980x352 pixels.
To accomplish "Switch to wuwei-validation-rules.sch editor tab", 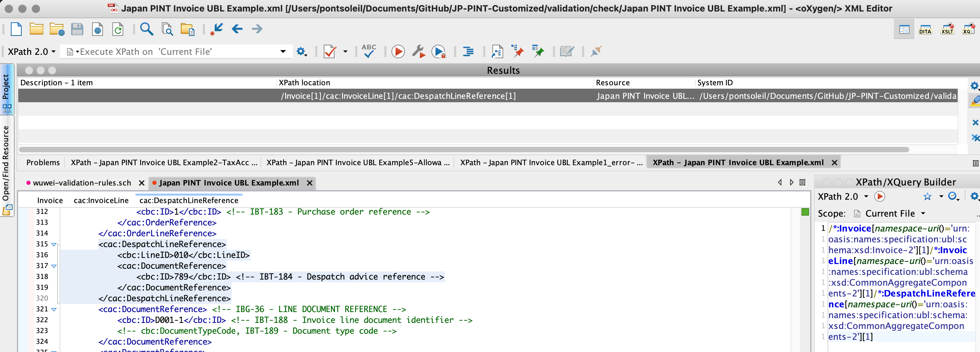I will (x=82, y=183).
